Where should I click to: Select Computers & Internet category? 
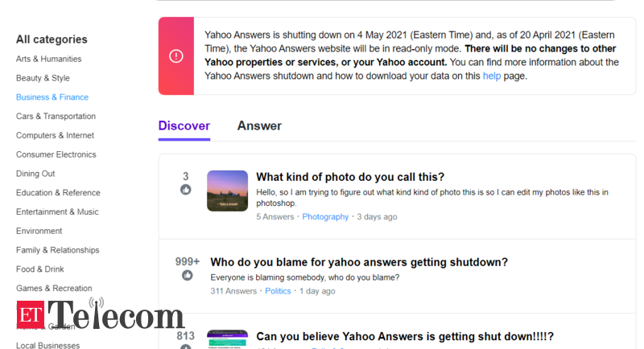coord(55,135)
